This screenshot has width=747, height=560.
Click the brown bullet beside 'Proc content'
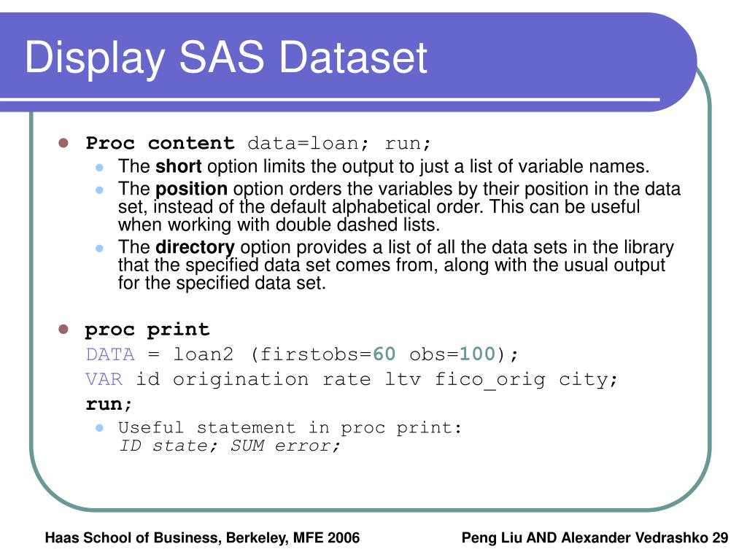pos(63,143)
